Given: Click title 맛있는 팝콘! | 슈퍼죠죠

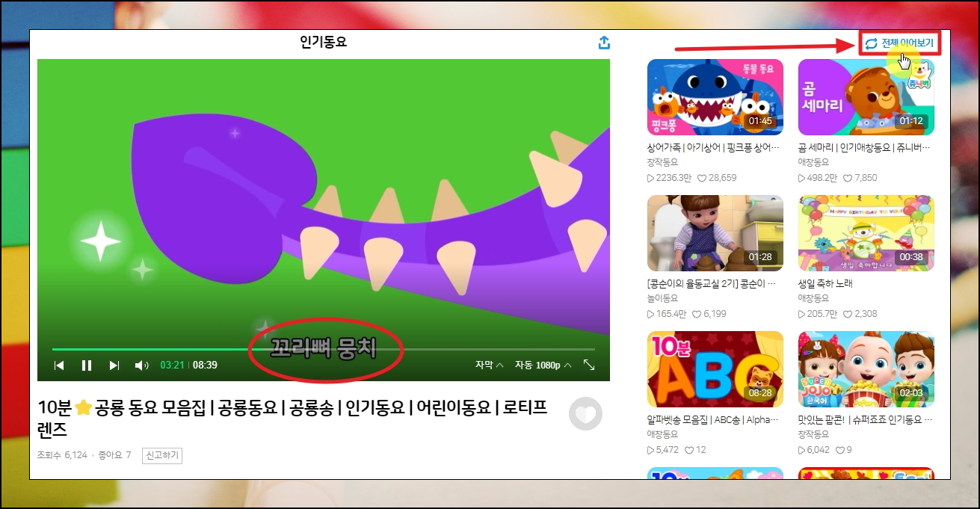Looking at the screenshot, I should 866,420.
